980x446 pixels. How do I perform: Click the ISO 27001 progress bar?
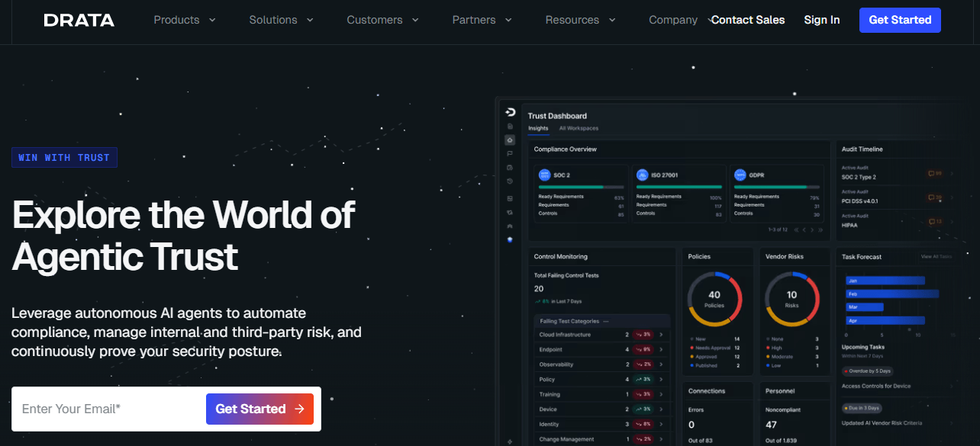point(679,187)
